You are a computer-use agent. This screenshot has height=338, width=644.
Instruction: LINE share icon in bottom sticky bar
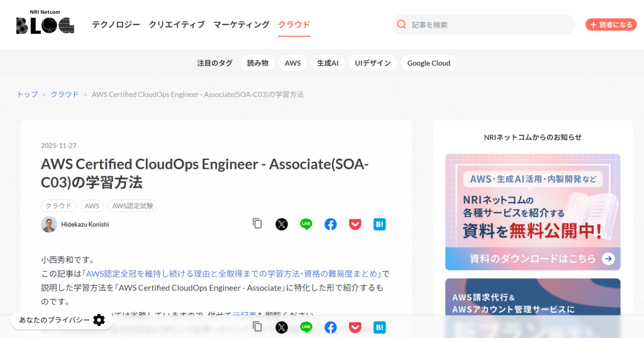[306, 327]
